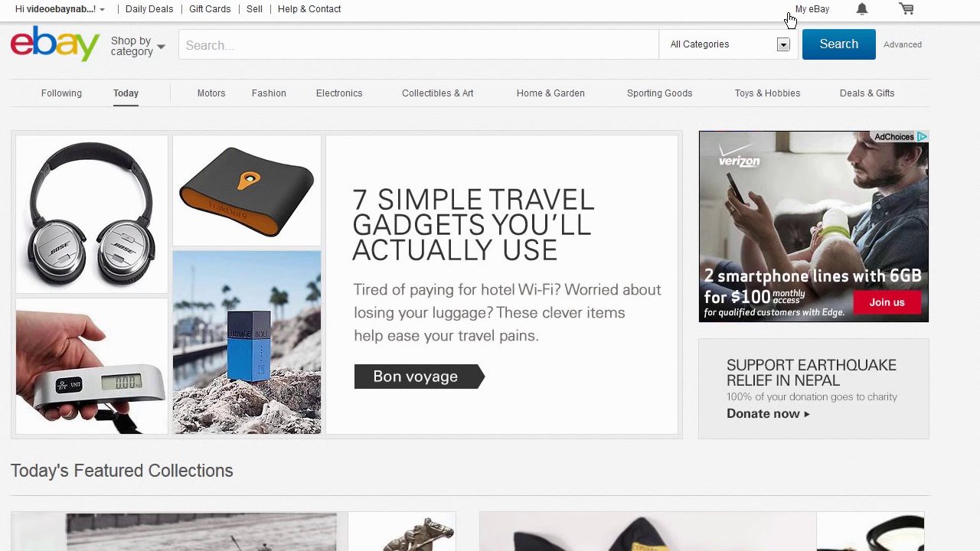
Task: Open Advanced search link
Action: 903,44
